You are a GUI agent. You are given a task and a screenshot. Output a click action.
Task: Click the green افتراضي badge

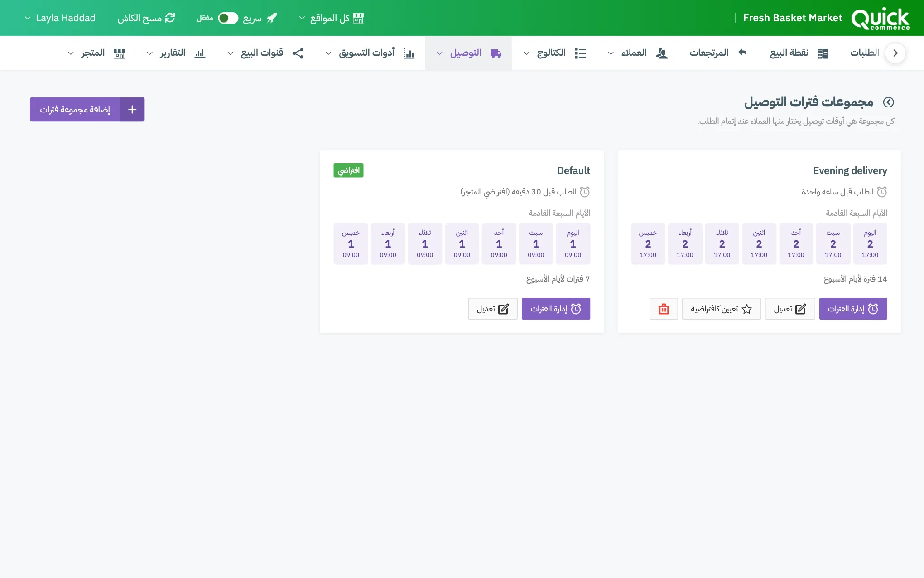pyautogui.click(x=348, y=170)
